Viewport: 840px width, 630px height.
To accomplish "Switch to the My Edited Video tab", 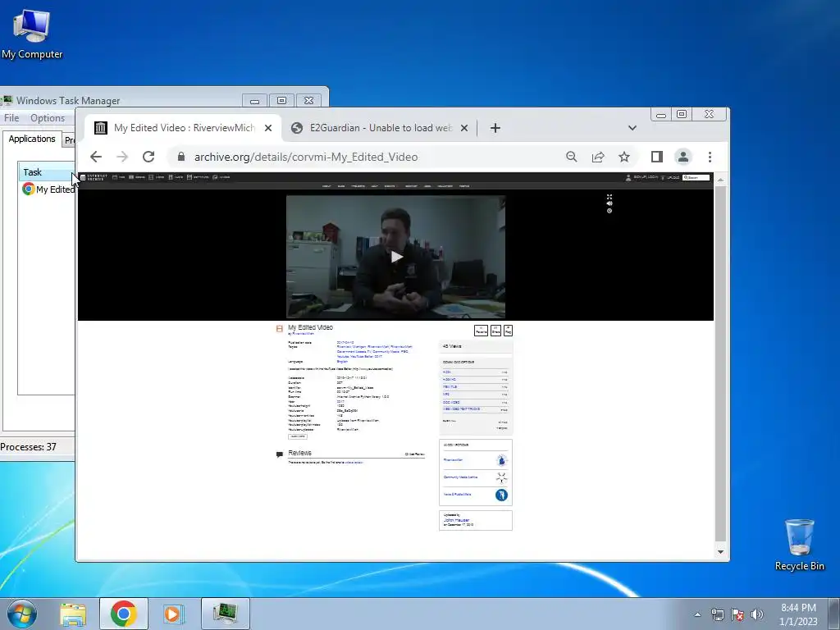I will tap(183, 128).
